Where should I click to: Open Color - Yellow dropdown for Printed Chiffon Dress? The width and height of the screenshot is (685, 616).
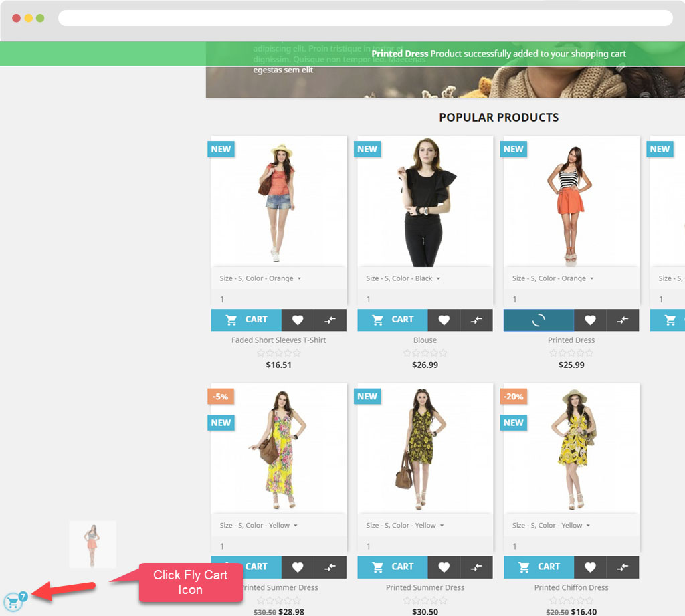click(x=571, y=526)
